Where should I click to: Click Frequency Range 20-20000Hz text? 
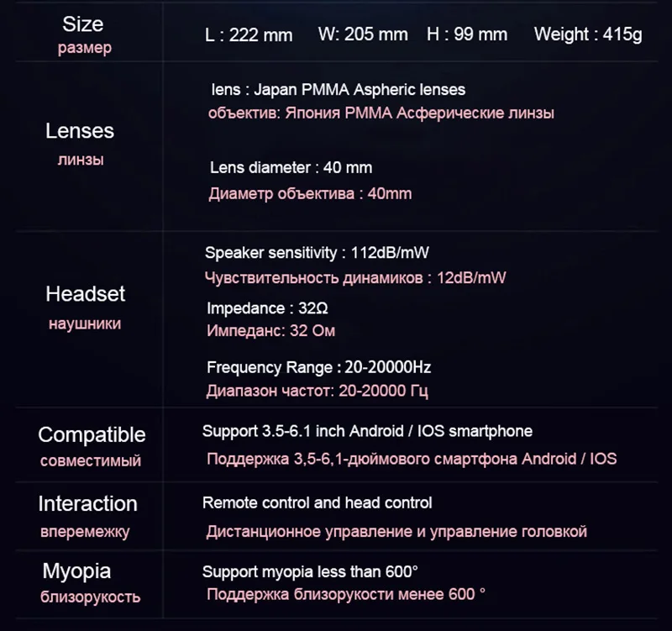coord(318,367)
